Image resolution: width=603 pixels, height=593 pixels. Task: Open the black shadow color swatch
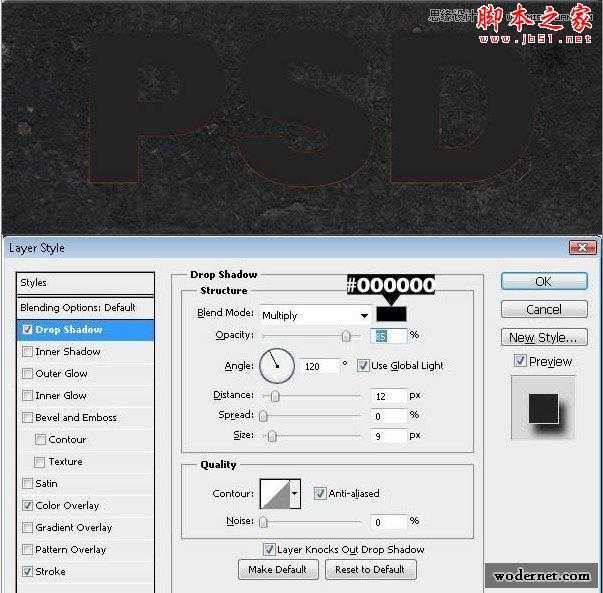coord(391,315)
